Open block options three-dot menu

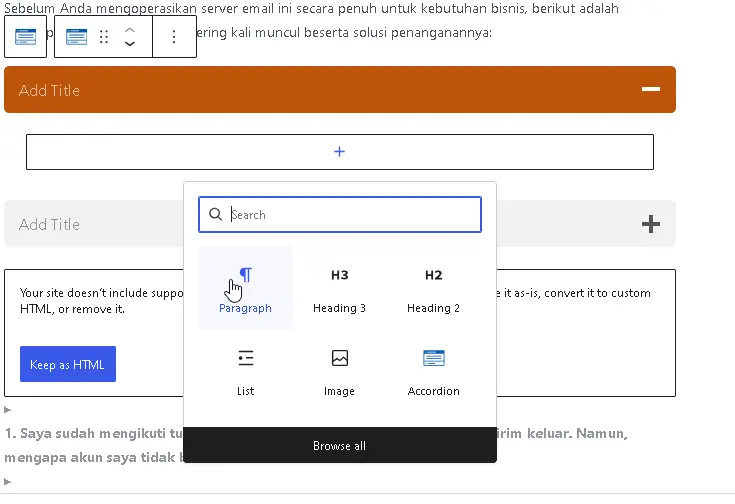(174, 37)
